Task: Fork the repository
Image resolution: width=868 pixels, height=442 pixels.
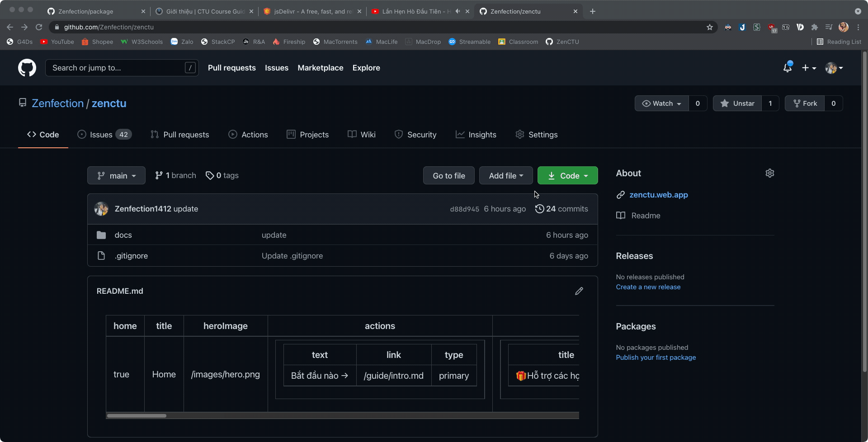Action: tap(805, 103)
